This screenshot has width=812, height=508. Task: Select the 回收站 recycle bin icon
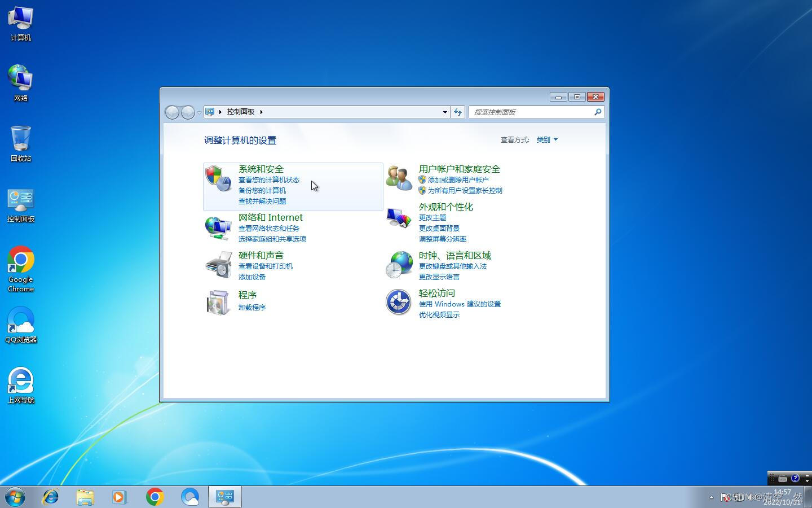coord(21,144)
